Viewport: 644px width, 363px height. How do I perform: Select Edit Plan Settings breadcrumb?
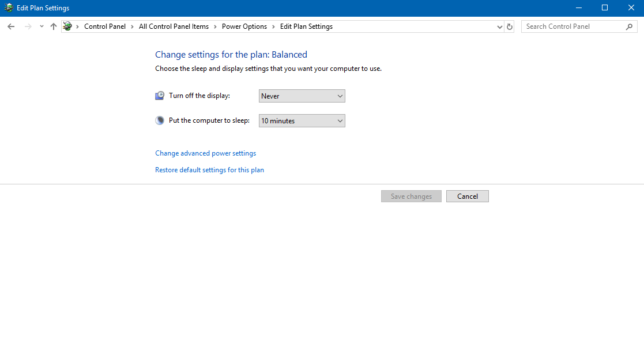pos(306,27)
